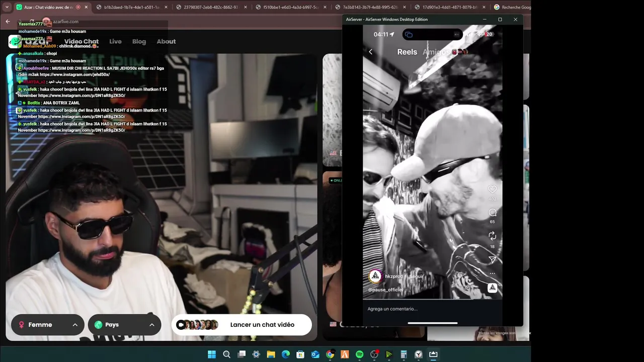Viewport: 644px width, 362px height.
Task: Click the reel like count 402
Action: pyautogui.click(x=493, y=199)
